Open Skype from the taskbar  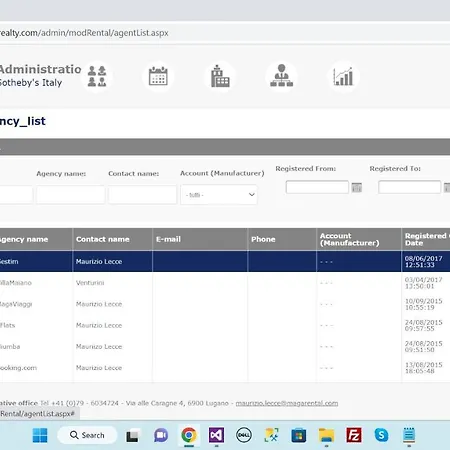pos(381,435)
